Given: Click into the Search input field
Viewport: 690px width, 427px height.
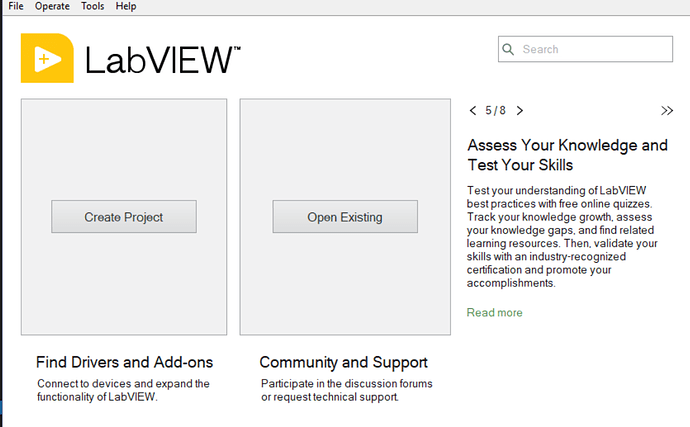Looking at the screenshot, I should (585, 49).
